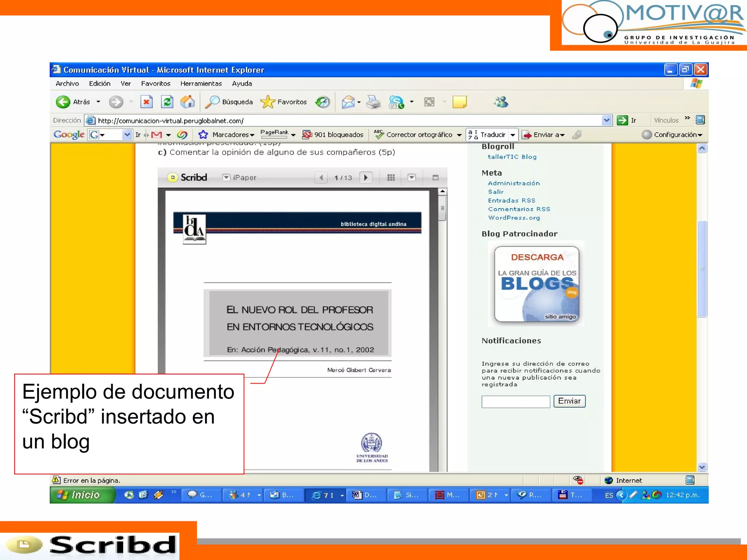
Task: Click the Skype toolbar icon
Action: [396, 102]
